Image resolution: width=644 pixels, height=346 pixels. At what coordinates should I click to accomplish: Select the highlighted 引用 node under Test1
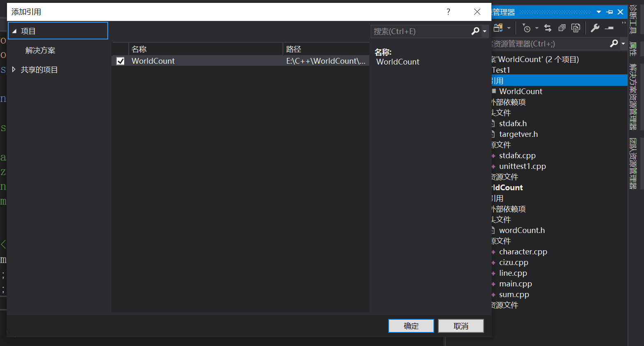click(x=559, y=81)
